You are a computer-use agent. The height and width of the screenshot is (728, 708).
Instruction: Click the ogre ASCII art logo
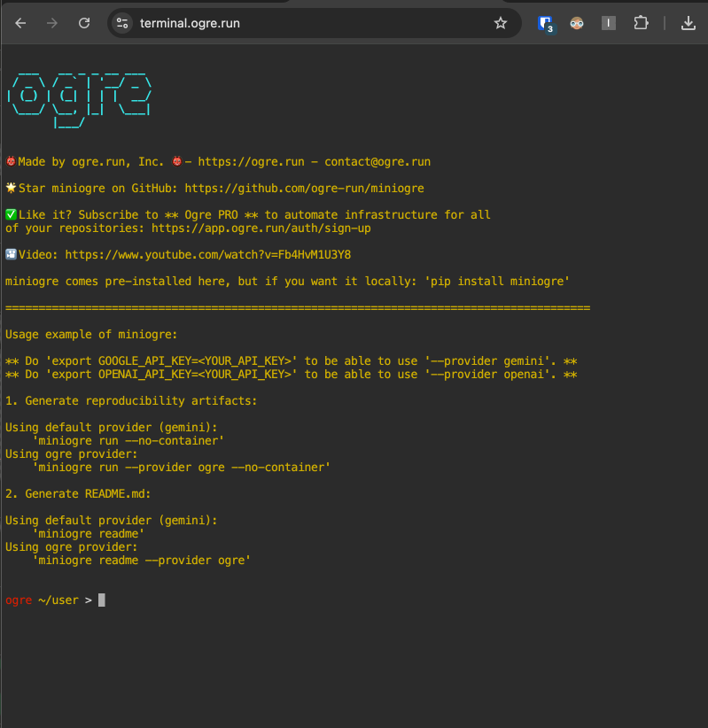(80, 100)
